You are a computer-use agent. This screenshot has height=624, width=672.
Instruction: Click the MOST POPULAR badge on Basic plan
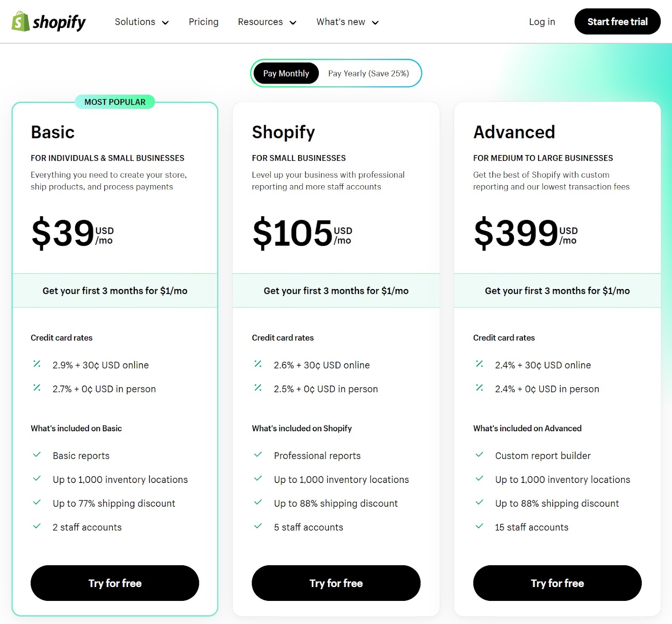114,102
